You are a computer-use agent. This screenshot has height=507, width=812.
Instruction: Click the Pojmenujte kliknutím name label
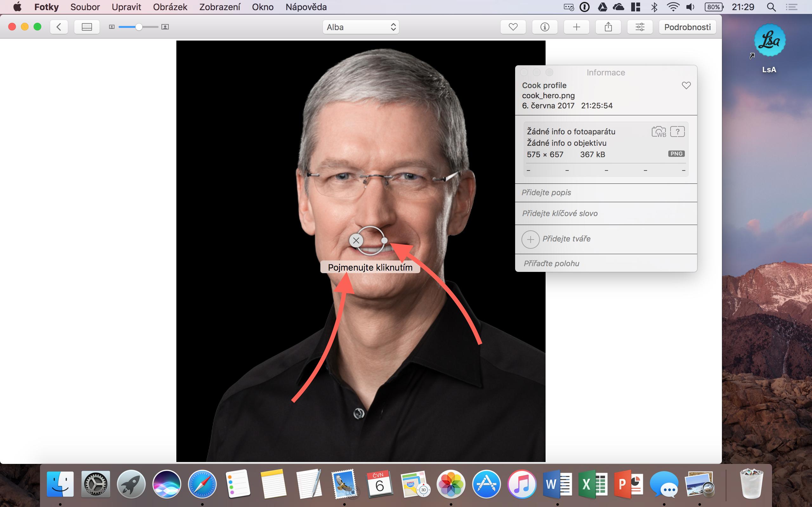tap(370, 267)
